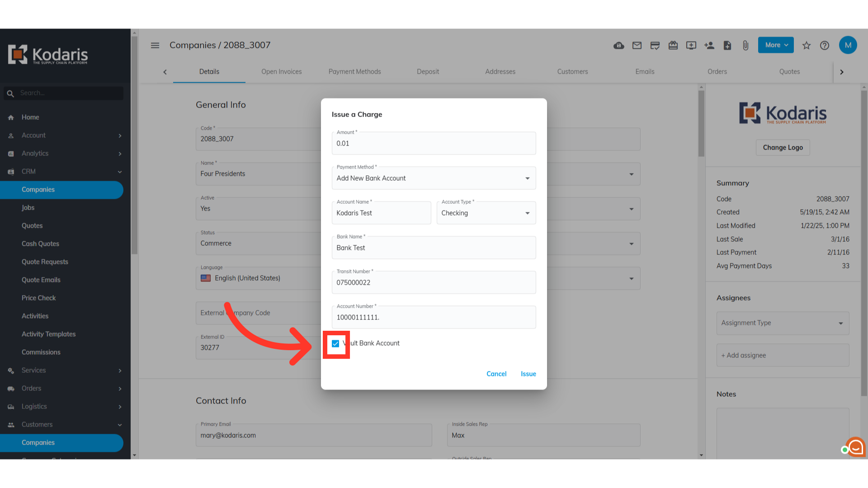Uncheck the Vault Bank Account checkbox
This screenshot has width=868, height=488.
335,343
